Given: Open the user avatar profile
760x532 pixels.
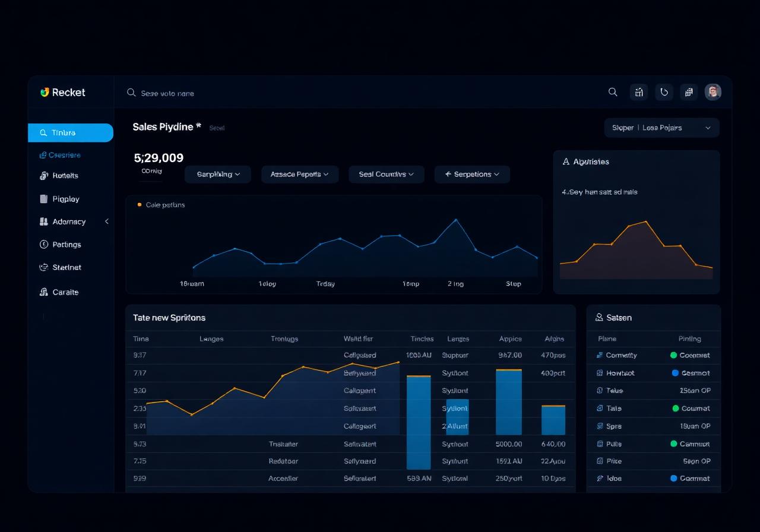Looking at the screenshot, I should coord(713,91).
